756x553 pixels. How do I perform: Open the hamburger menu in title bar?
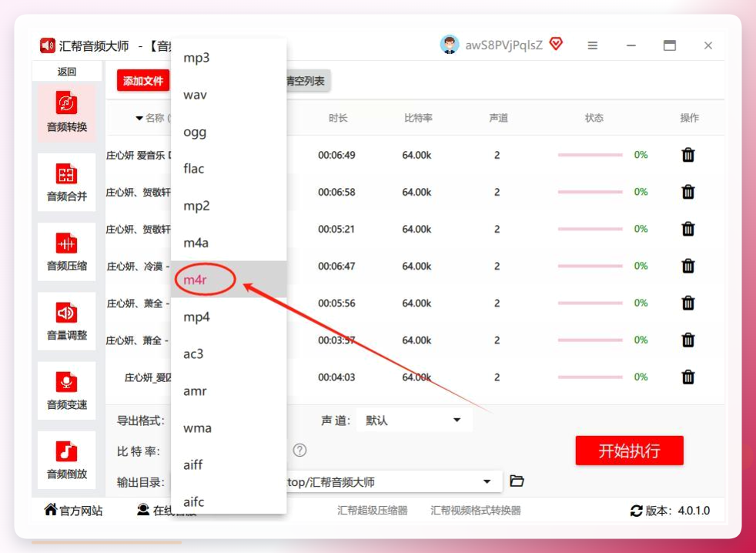593,45
